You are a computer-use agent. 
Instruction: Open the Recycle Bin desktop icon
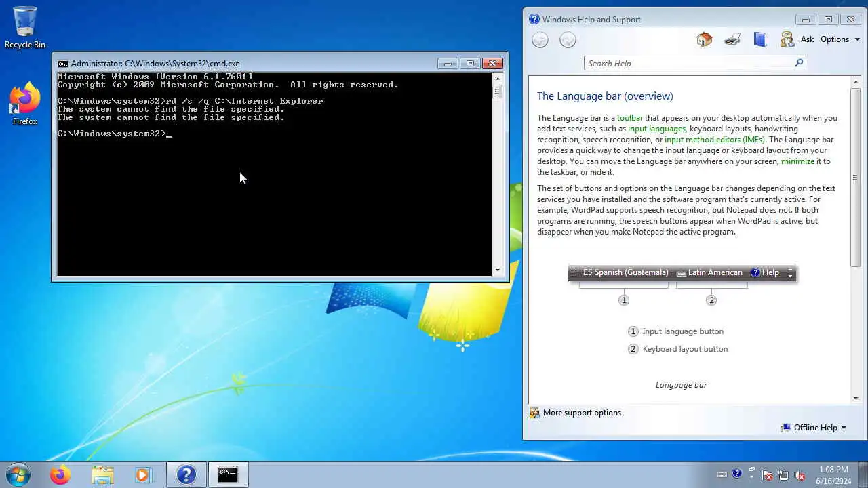(25, 28)
